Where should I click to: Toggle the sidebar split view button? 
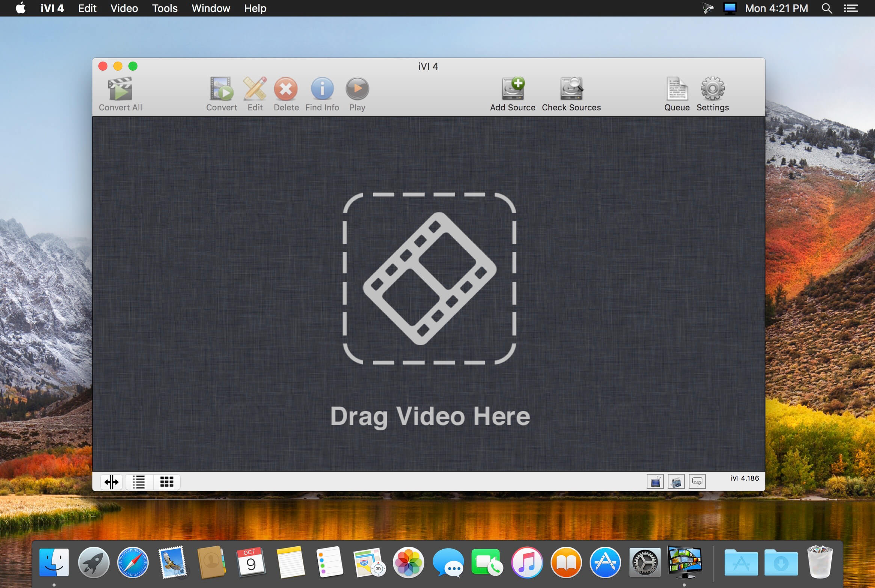point(112,482)
